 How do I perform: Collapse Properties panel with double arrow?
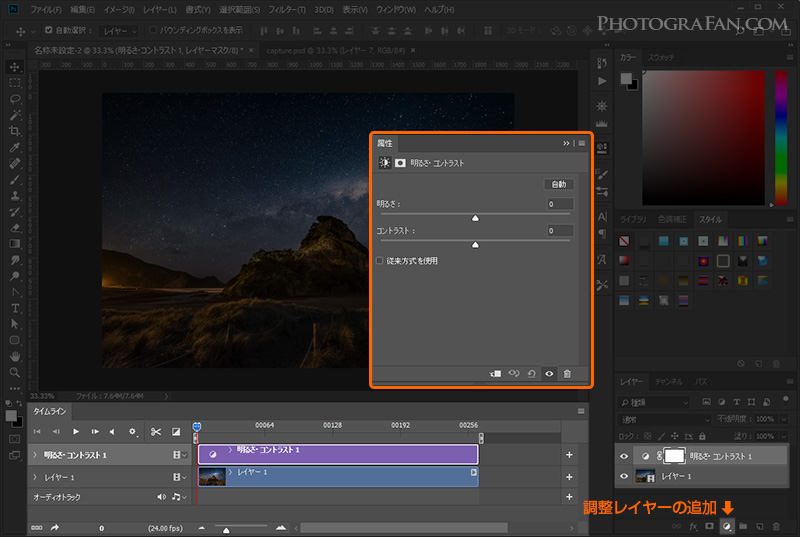tap(566, 143)
